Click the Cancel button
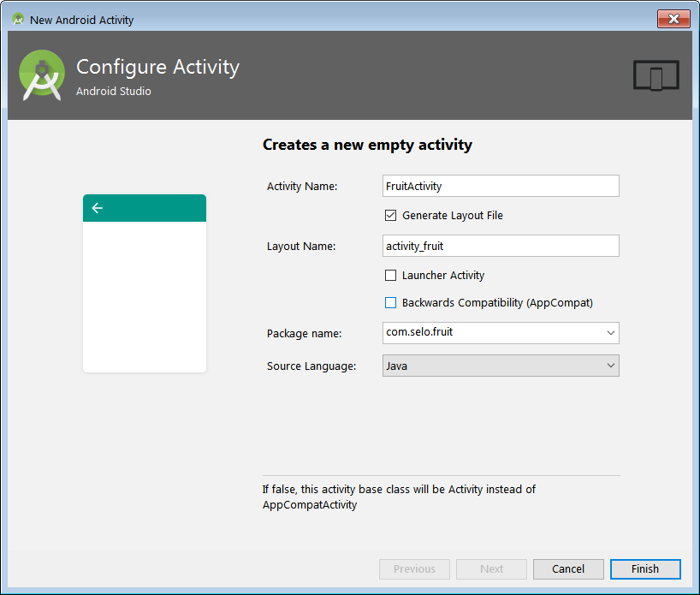 568,568
